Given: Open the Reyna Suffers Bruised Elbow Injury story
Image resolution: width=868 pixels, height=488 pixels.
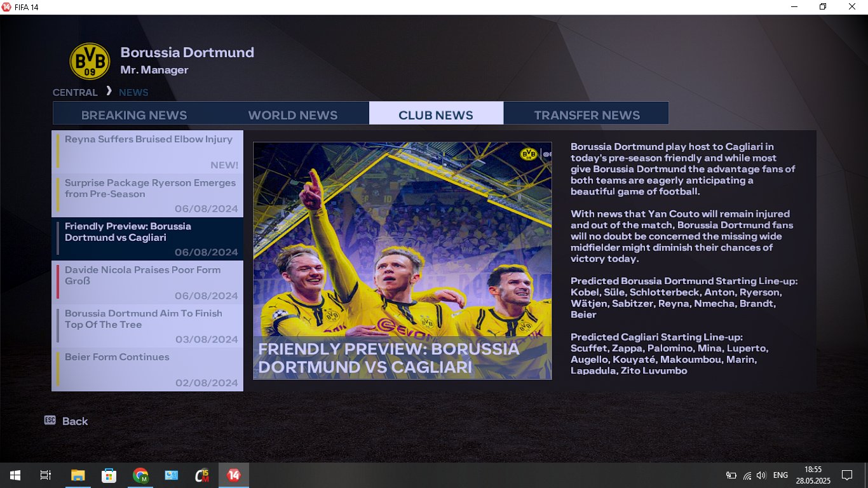Looking at the screenshot, I should click(147, 152).
